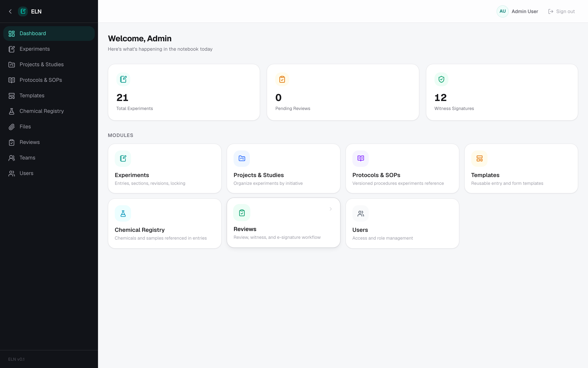The width and height of the screenshot is (588, 368).
Task: Click the Pending Reviews label
Action: [293, 109]
